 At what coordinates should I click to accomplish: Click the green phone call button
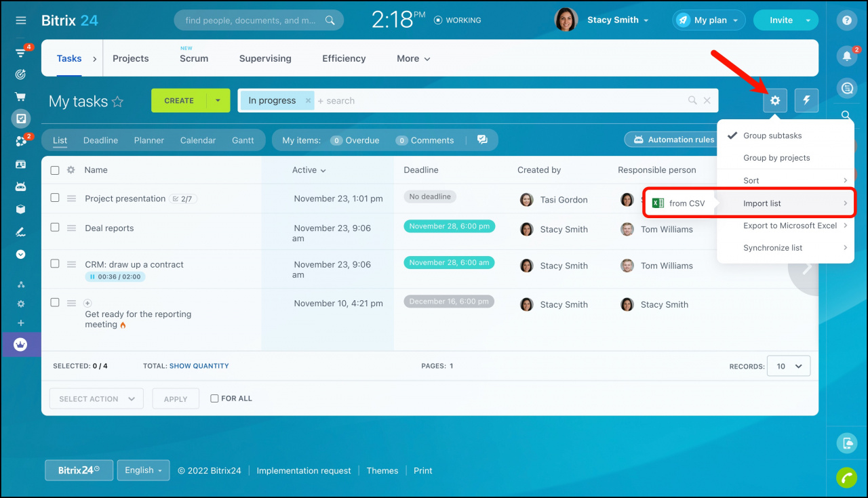[846, 477]
